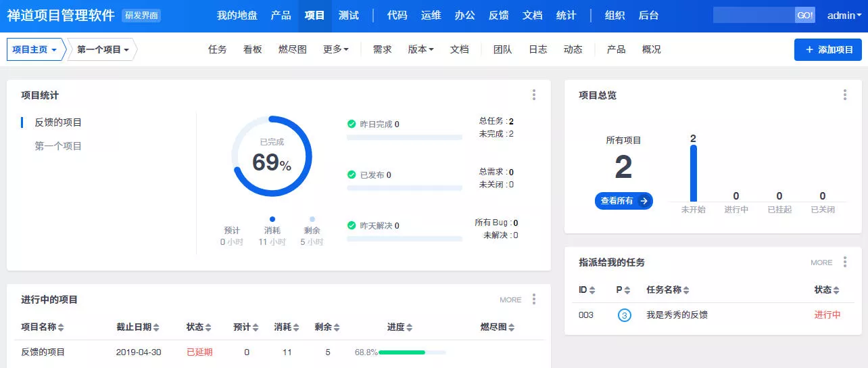Open the 项目总览 panel three-dot menu
The height and width of the screenshot is (368, 868).
pyautogui.click(x=845, y=95)
